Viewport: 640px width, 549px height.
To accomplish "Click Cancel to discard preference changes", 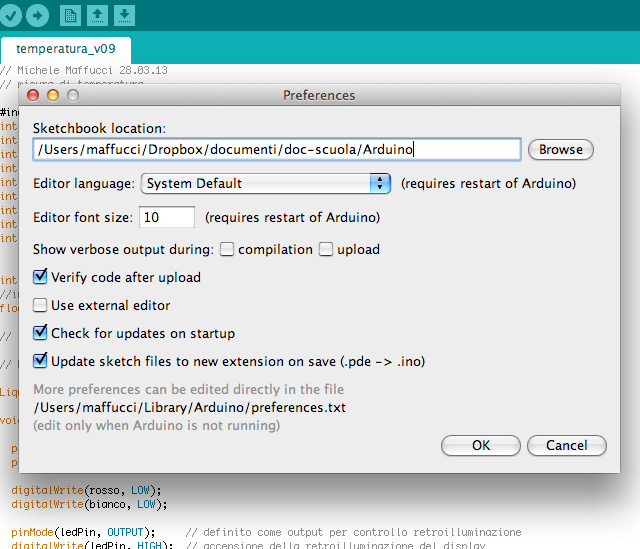I will coord(566,445).
